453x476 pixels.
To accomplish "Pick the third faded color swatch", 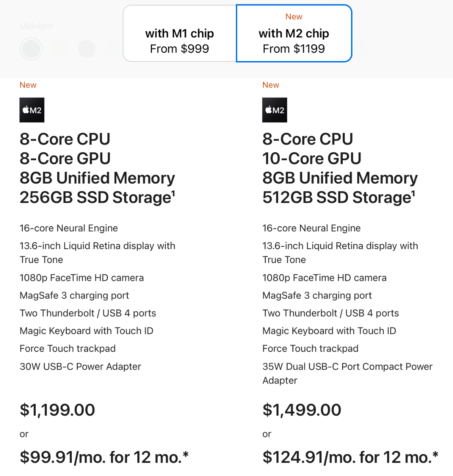I will (86, 49).
